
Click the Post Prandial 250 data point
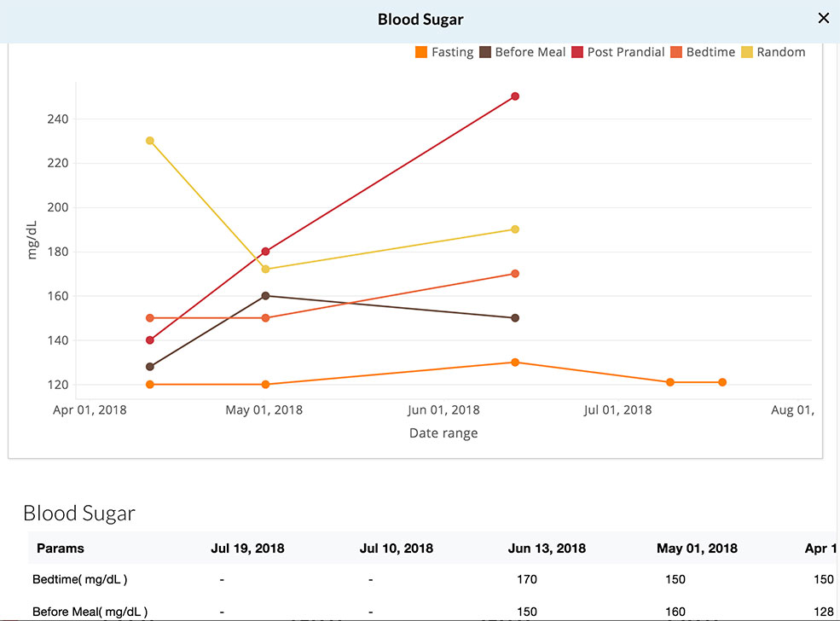click(515, 96)
